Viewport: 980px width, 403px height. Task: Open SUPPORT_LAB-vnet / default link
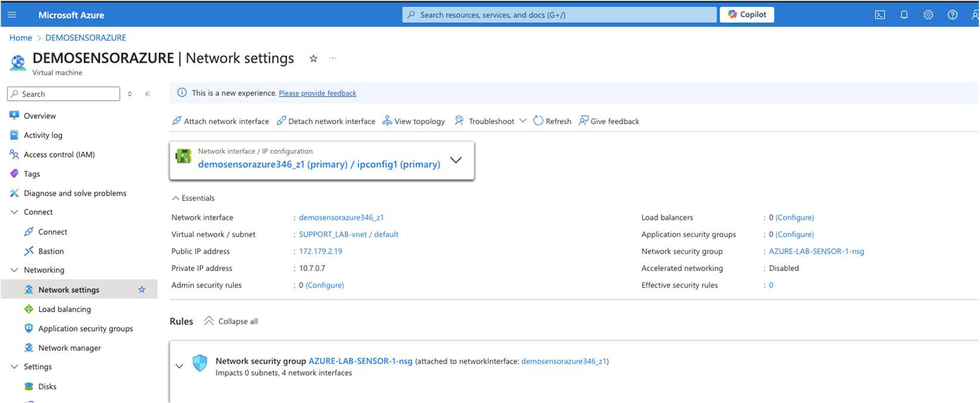[348, 235]
